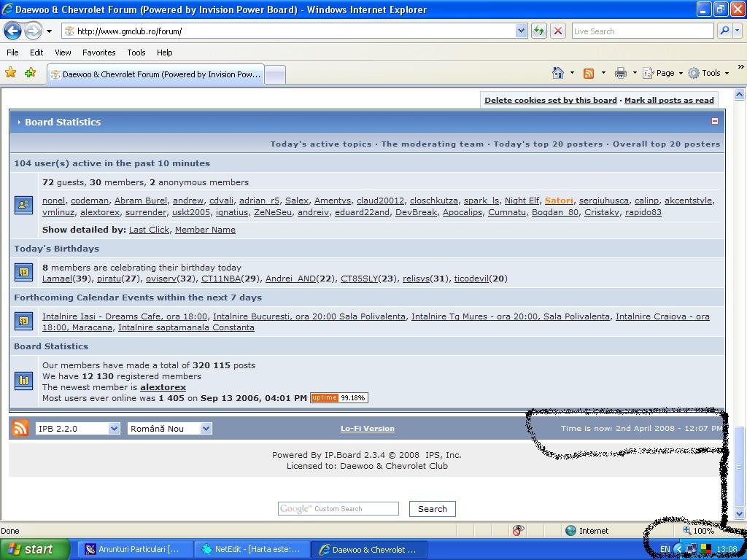Viewport: 747px width, 560px height.
Task: Click the Add to Favorites star-plus icon
Action: [31, 72]
